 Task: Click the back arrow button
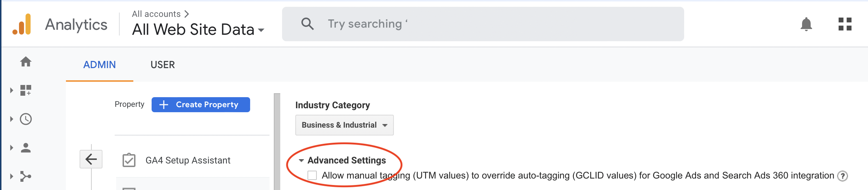(x=91, y=159)
